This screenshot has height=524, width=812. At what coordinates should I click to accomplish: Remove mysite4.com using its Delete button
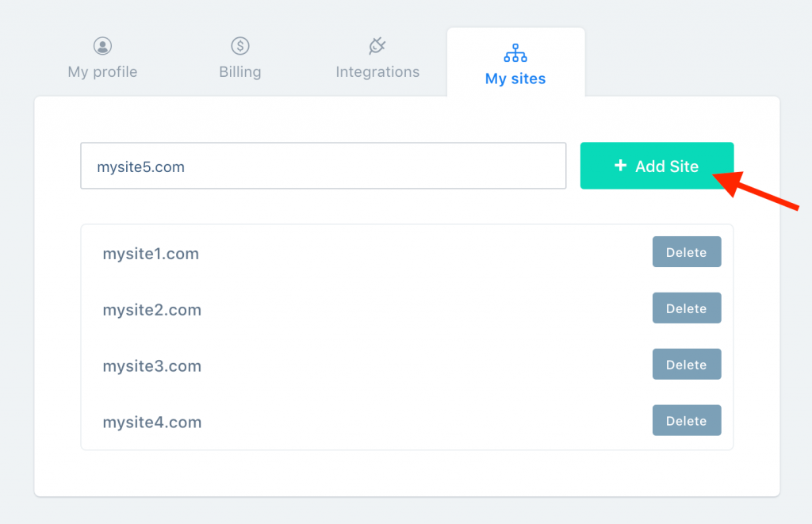pos(687,420)
